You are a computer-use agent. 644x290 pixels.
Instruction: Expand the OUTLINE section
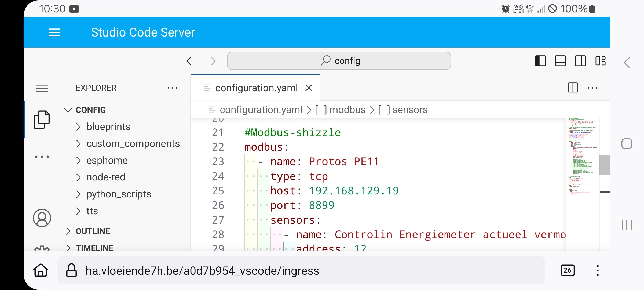pyautogui.click(x=93, y=231)
